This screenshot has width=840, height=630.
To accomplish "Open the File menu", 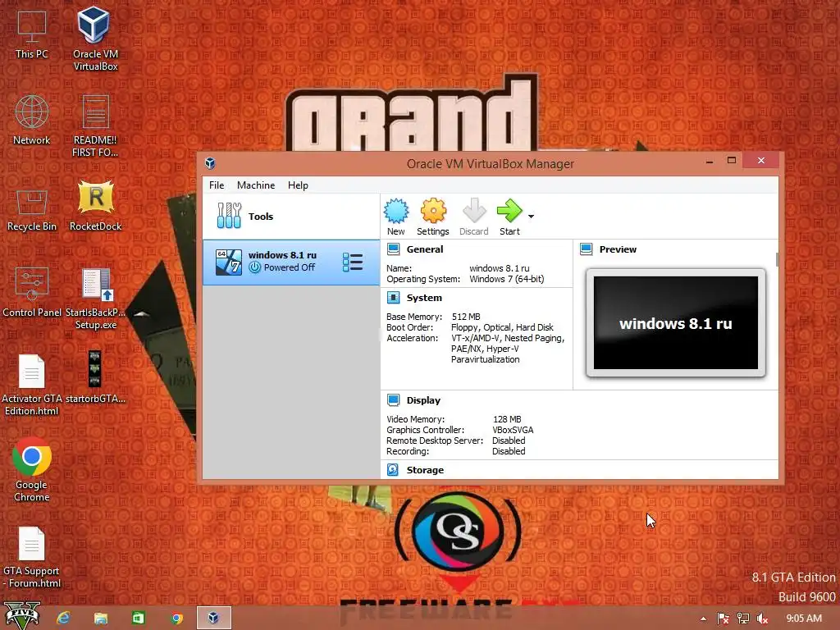I will tap(217, 185).
